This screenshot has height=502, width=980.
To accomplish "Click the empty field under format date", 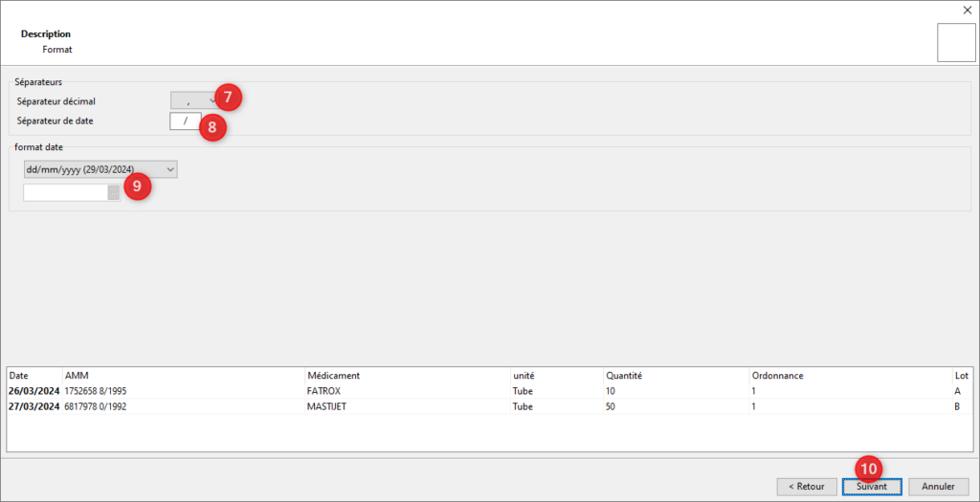I will 67,192.
